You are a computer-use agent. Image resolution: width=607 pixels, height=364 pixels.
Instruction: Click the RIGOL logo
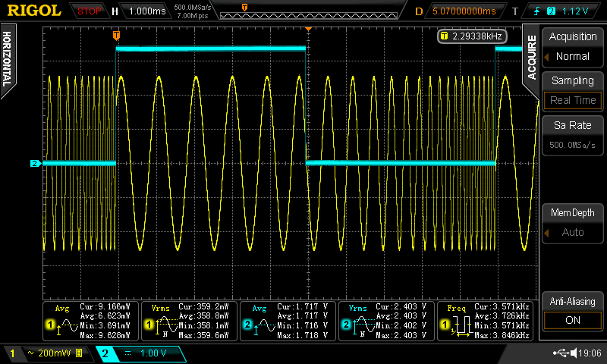[x=34, y=11]
